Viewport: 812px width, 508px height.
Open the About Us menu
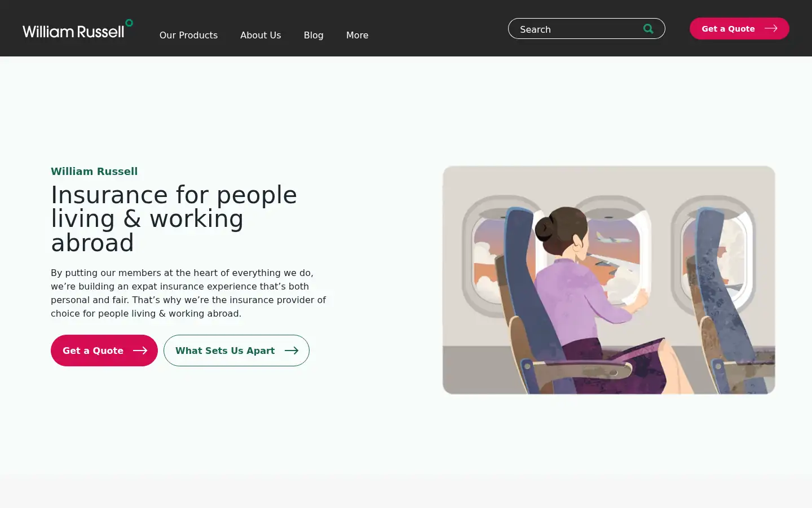(x=261, y=35)
